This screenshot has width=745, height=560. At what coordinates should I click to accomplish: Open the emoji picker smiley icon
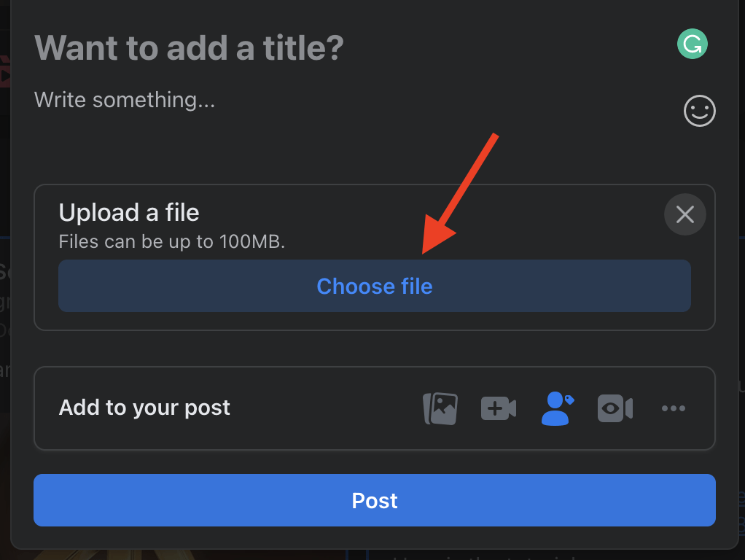tap(698, 111)
